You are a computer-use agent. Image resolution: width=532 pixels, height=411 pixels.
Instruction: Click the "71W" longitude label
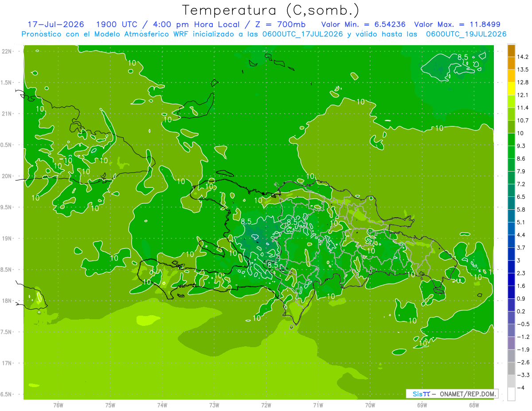pos(318,405)
